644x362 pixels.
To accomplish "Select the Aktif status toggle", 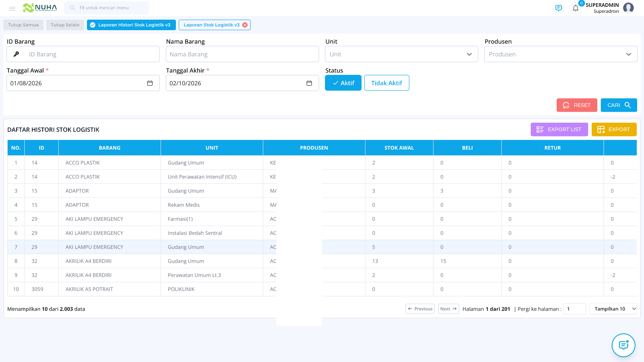I will click(343, 83).
